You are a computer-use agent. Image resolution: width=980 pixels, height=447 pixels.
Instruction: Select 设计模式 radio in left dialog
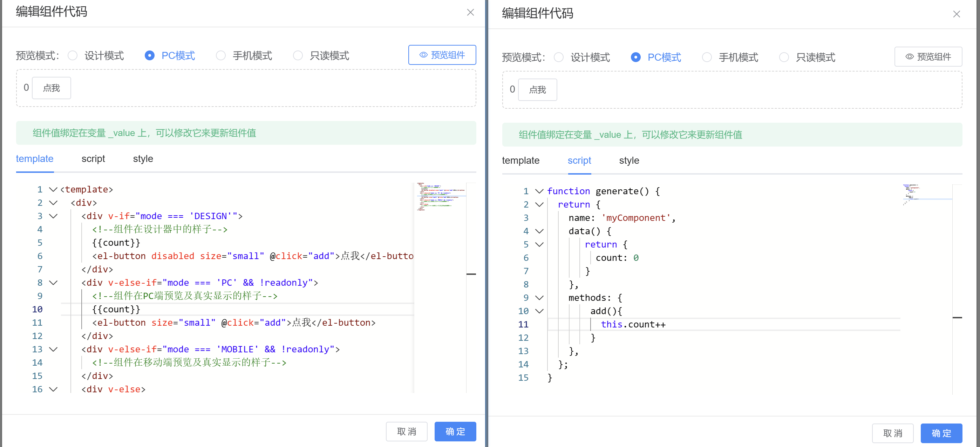coord(72,55)
